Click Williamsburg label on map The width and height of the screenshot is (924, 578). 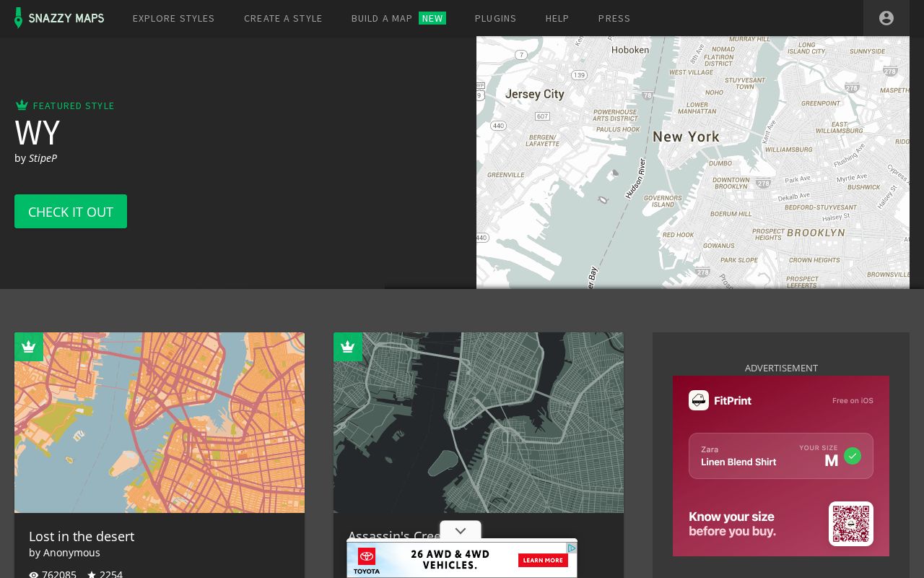[788, 150]
